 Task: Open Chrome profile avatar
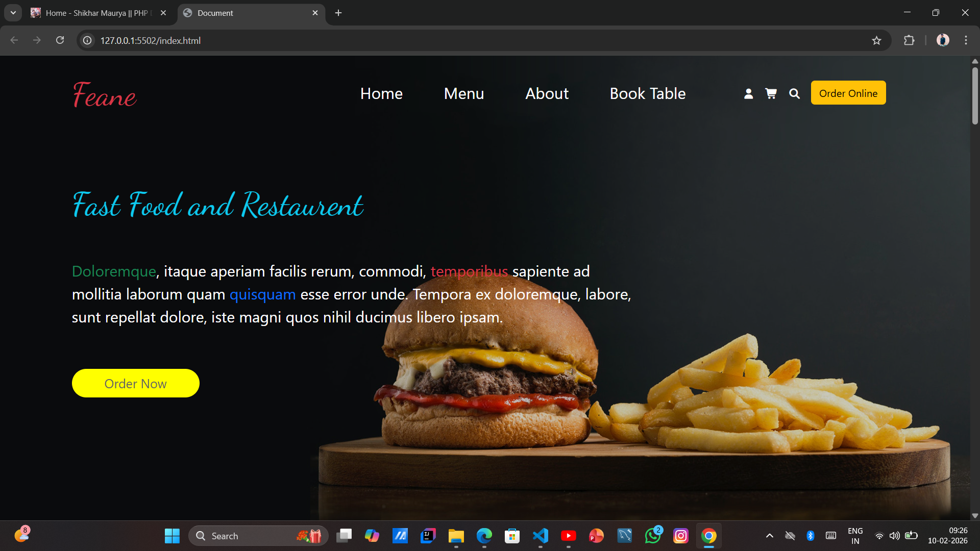pos(943,40)
